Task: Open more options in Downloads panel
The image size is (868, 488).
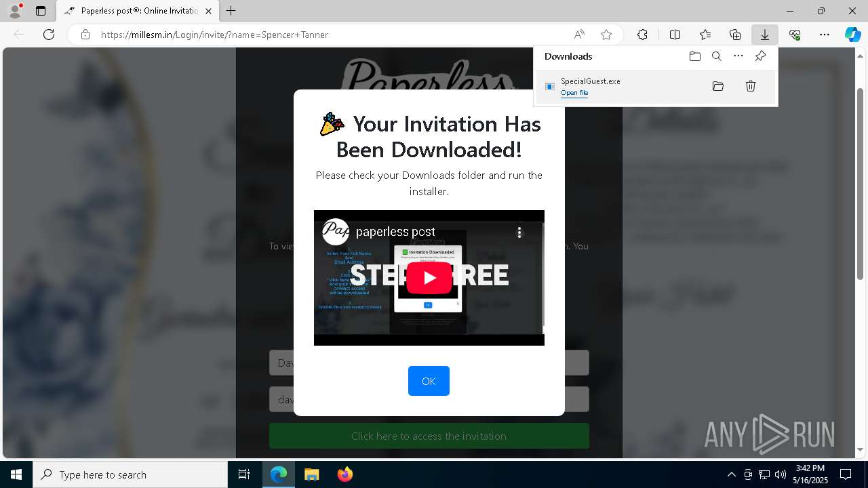Action: pos(738,56)
